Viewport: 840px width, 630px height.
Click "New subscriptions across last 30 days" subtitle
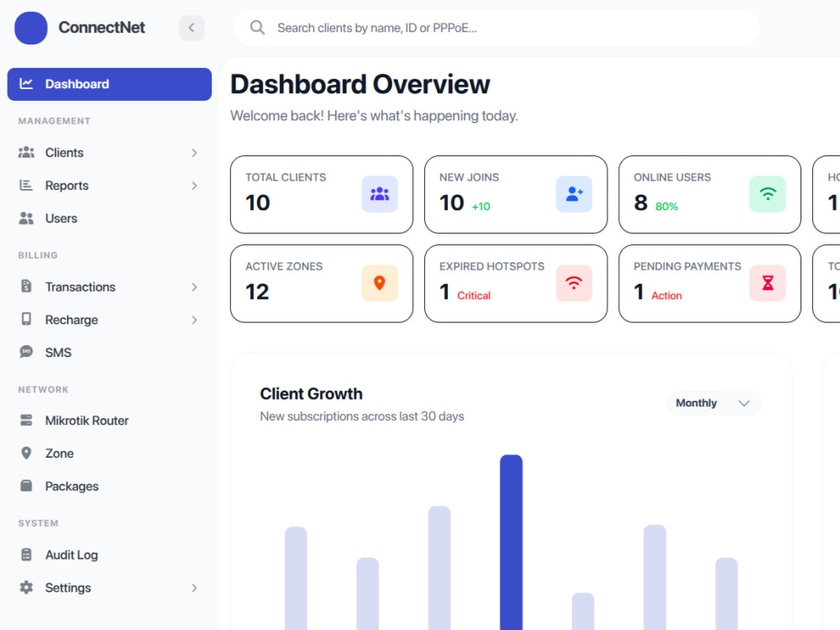(362, 417)
